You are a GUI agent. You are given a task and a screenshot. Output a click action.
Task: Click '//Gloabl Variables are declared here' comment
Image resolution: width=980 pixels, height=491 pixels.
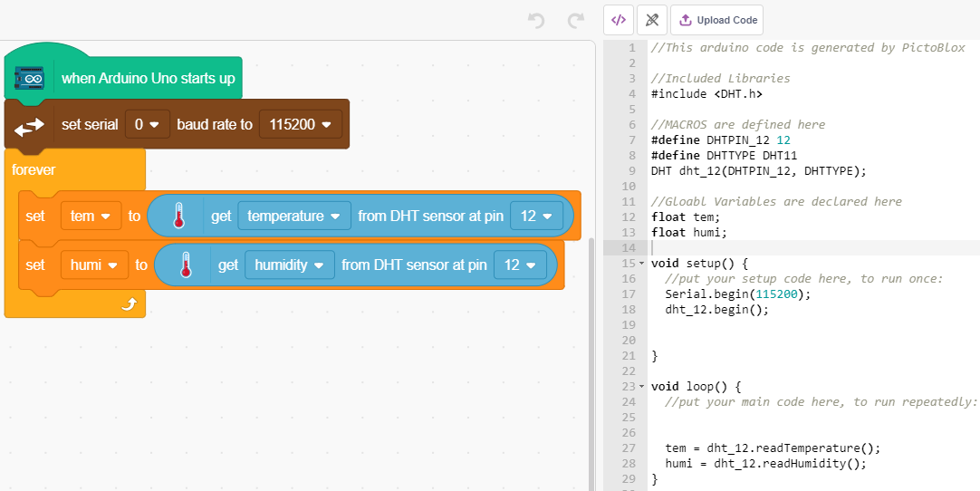tap(776, 201)
